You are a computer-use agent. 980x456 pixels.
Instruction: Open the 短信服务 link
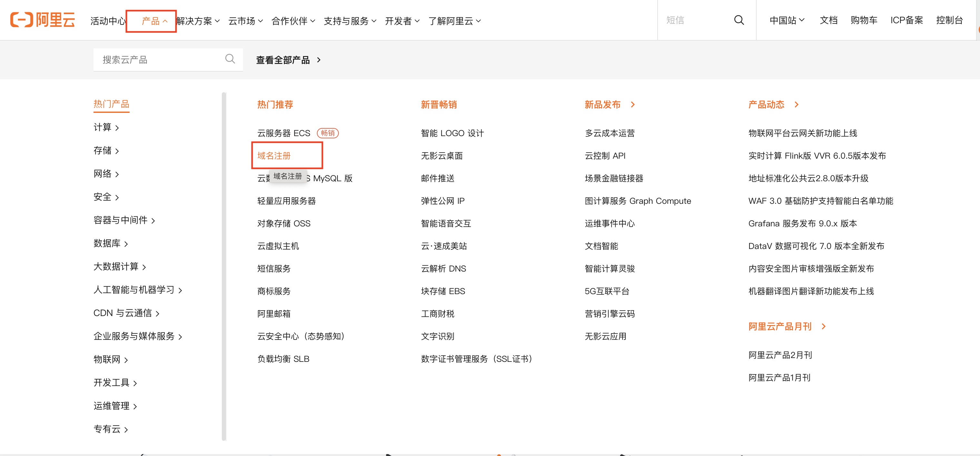click(274, 269)
